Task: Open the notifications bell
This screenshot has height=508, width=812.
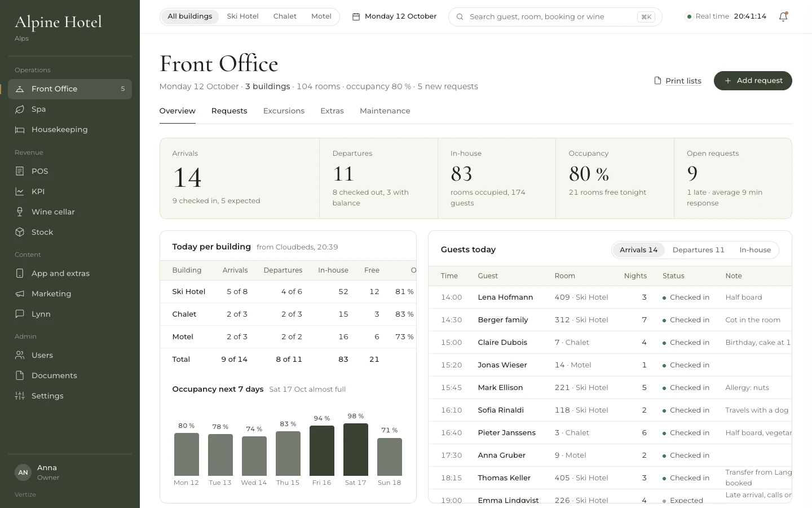Action: click(783, 17)
